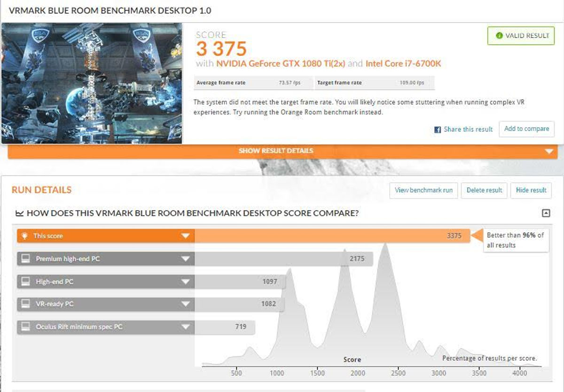Collapse the score comparison section with the caret box
This screenshot has width=564, height=392.
[x=546, y=213]
